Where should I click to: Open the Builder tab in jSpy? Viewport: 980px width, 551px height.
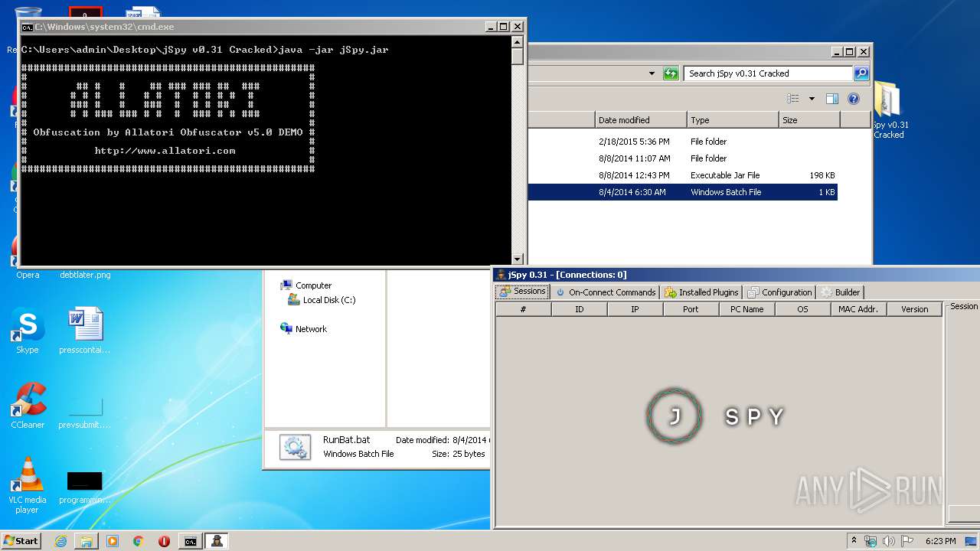point(841,292)
